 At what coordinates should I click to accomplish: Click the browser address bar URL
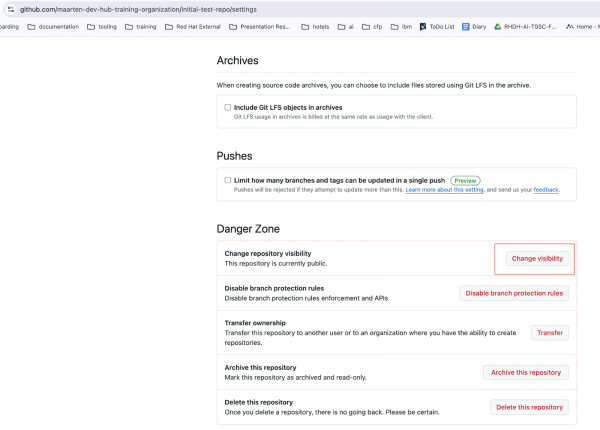(130, 8)
